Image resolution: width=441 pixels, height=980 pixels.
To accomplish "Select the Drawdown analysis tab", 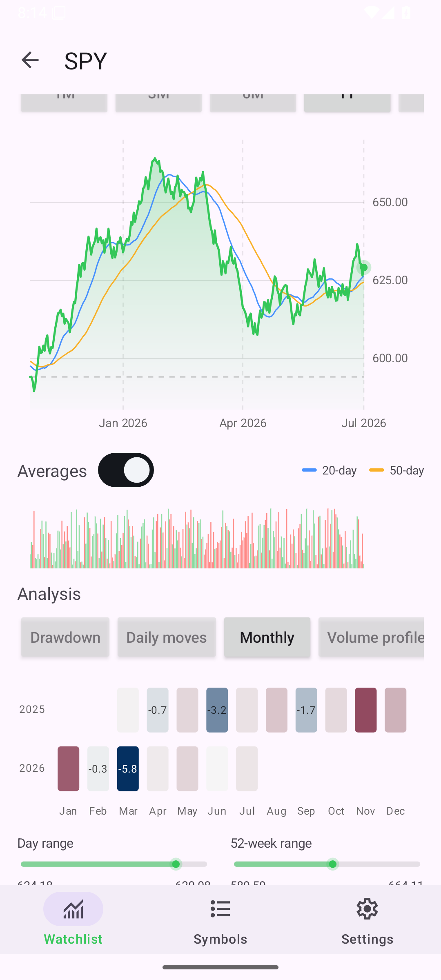I will (x=65, y=637).
